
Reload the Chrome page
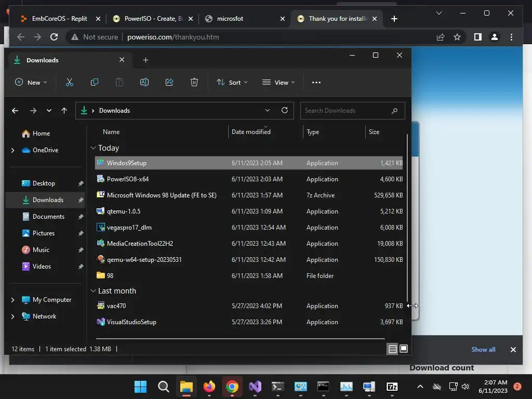pyautogui.click(x=54, y=37)
